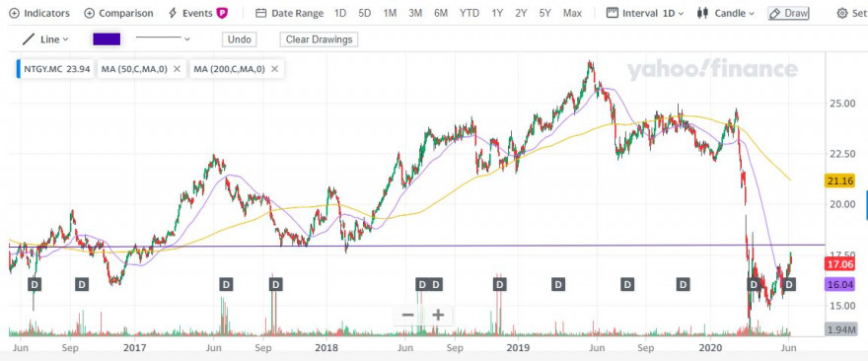The image size is (868, 361).
Task: Expand the line style dropdown
Action: 163,38
